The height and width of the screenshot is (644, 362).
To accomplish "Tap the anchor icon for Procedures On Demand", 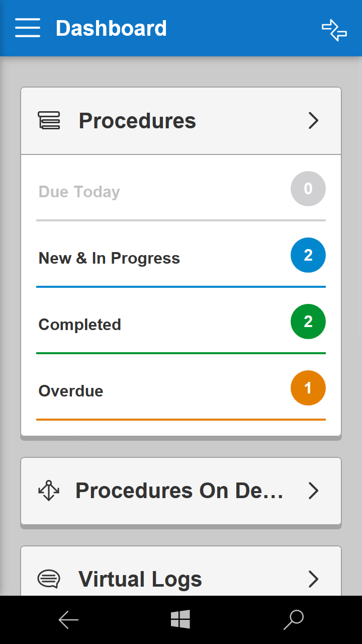I will click(x=49, y=491).
